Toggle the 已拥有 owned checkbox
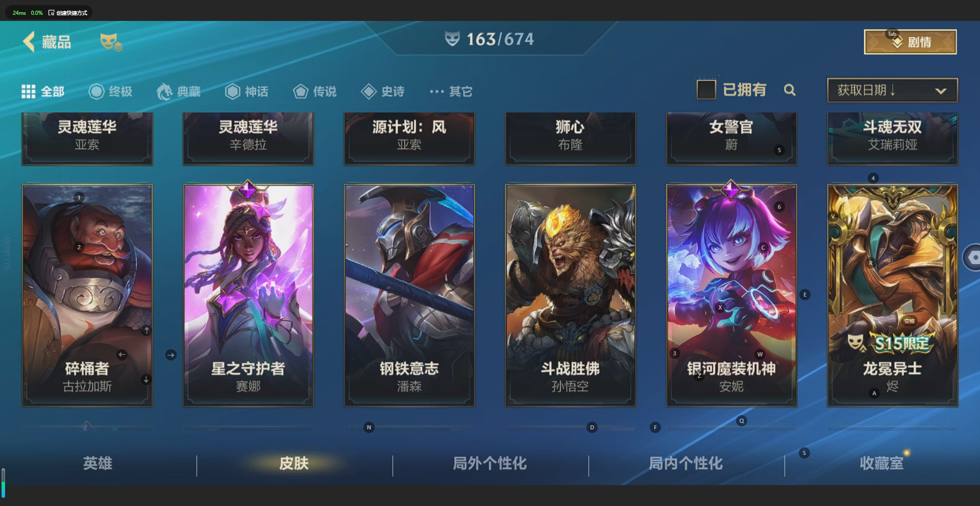This screenshot has height=506, width=980. 706,90
